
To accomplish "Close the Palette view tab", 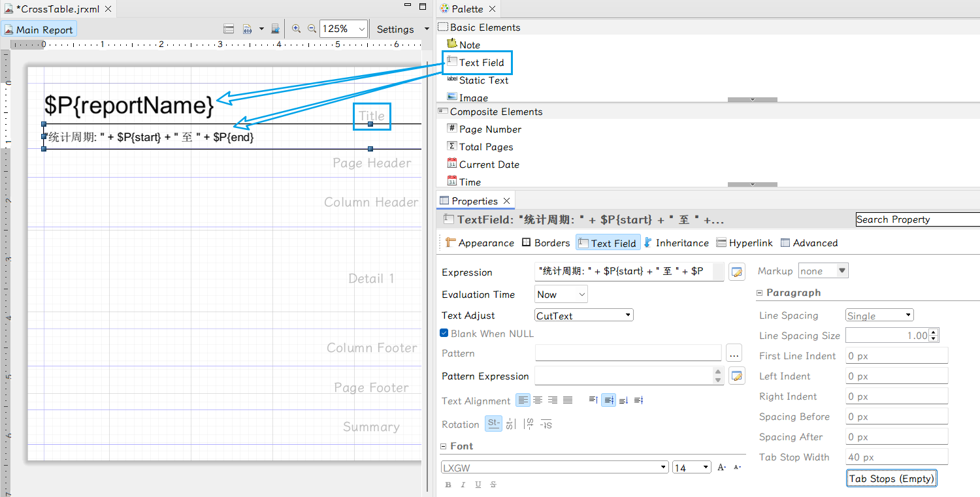I will pos(493,8).
